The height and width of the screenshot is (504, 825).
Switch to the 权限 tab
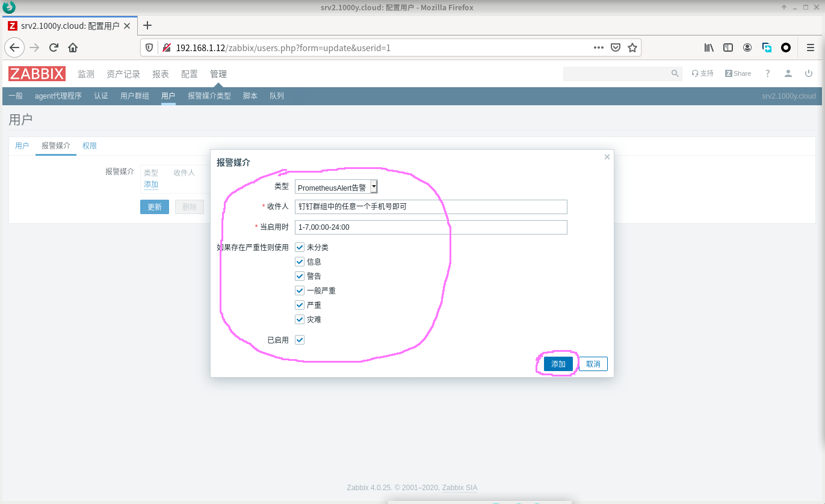[90, 146]
